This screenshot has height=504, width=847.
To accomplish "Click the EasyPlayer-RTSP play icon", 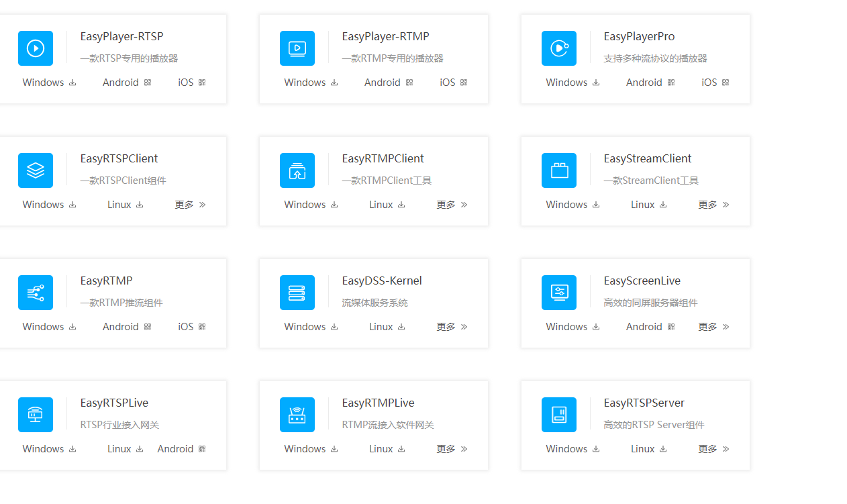I will (36, 48).
